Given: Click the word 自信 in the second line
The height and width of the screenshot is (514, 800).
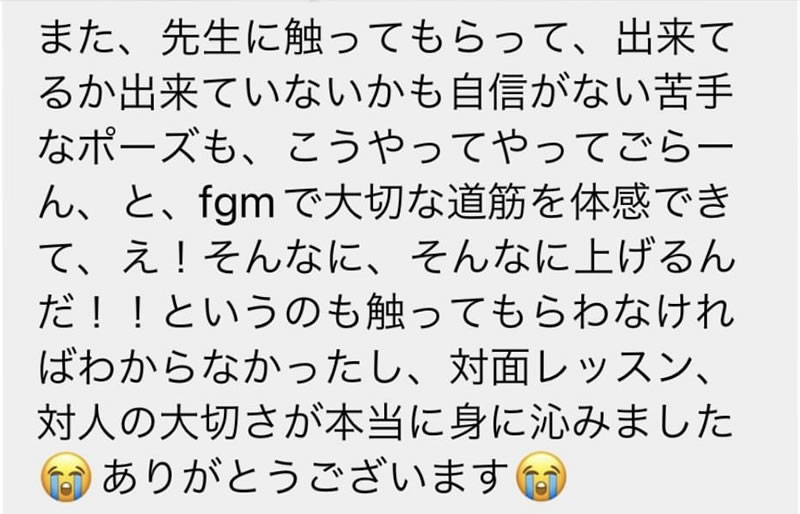Looking at the screenshot, I should 489,94.
